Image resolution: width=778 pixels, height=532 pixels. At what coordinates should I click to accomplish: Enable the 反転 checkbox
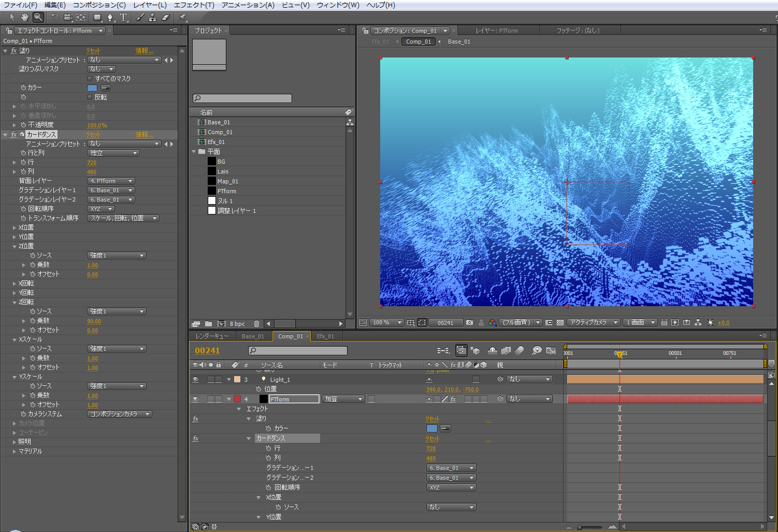point(90,97)
